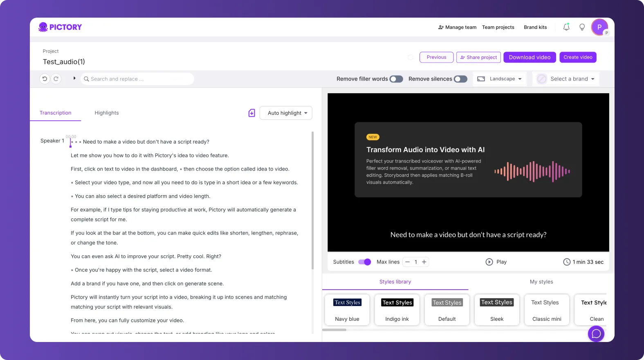Open the Select a brand dropdown
Screen dimensions: 644x360
click(566, 79)
